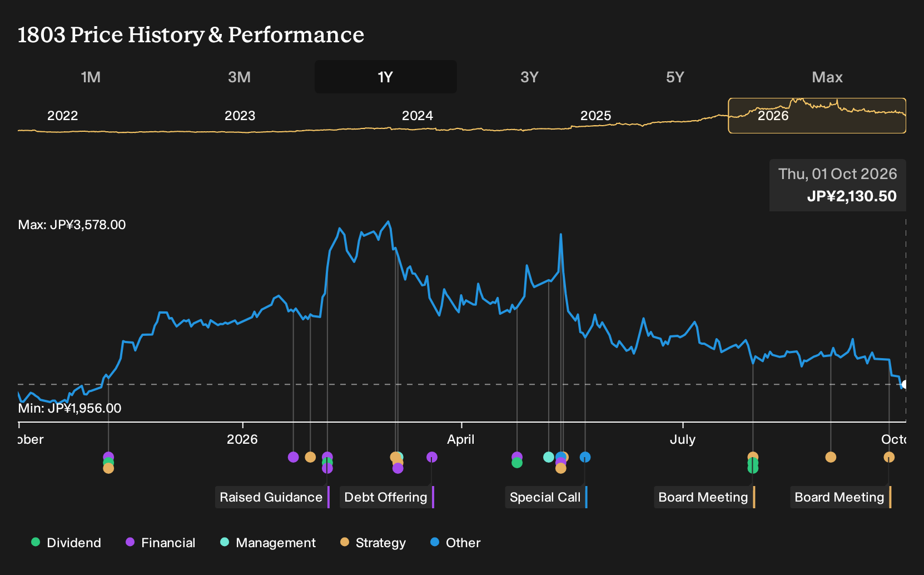Click the lone purple marker right after 2026 label
924x575 pixels.
coord(294,457)
